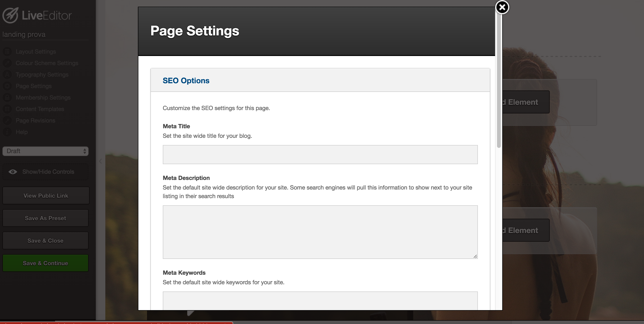The image size is (644, 324).
Task: Click the Layout Settings sidebar icon
Action: pyautogui.click(x=7, y=51)
